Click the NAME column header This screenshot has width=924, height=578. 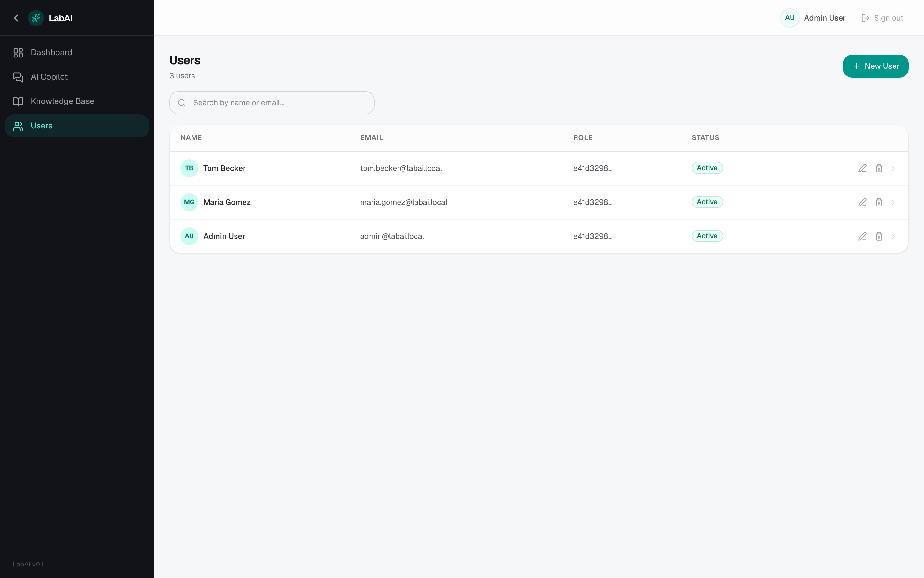[191, 138]
